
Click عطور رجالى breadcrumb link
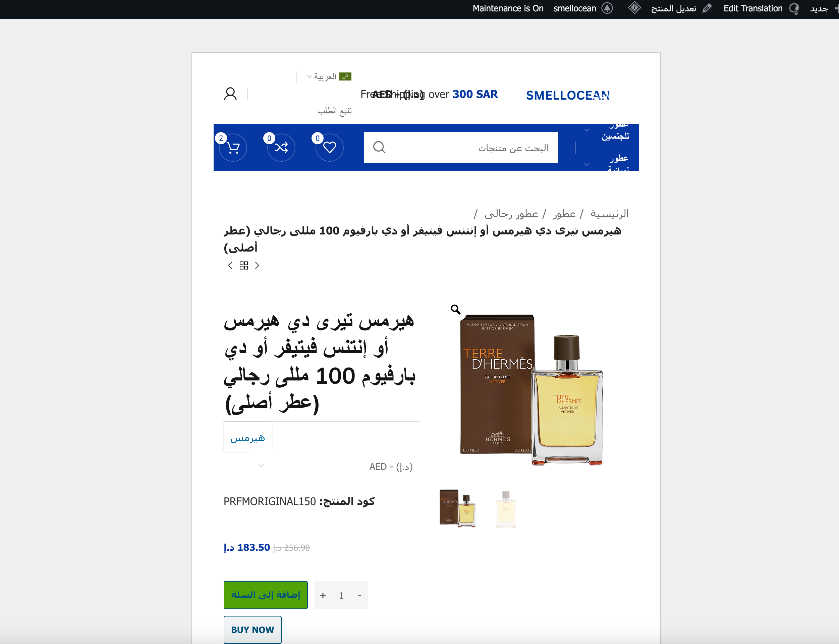click(511, 214)
